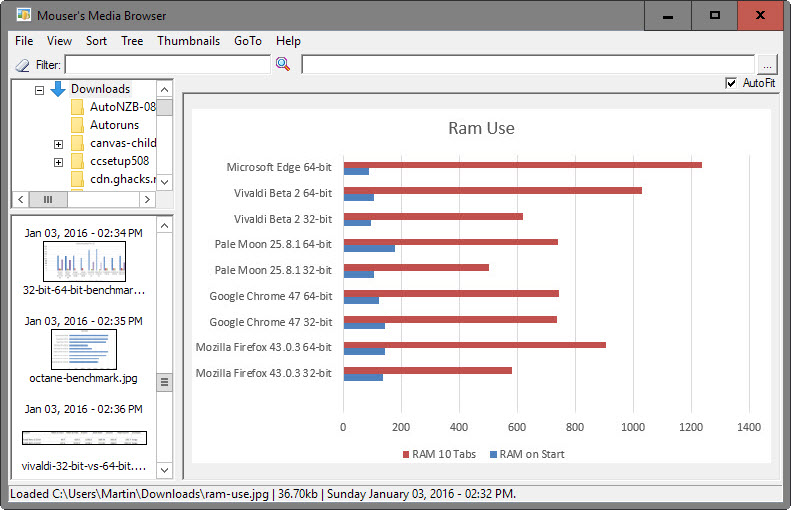791x510 pixels.
Task: Click the thumbnail list scroll-down arrow
Action: tap(164, 470)
